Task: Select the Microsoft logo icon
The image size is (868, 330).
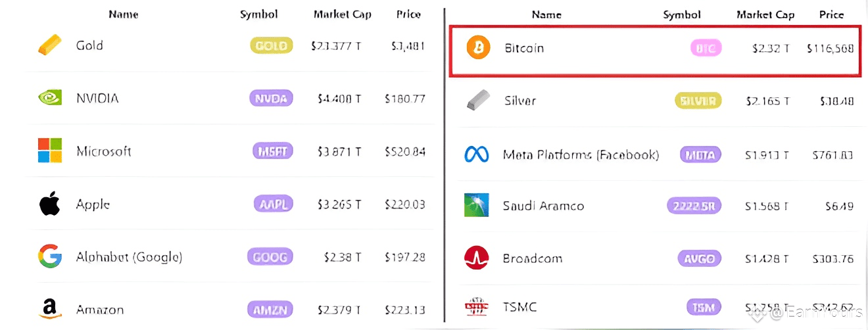Action: point(50,151)
